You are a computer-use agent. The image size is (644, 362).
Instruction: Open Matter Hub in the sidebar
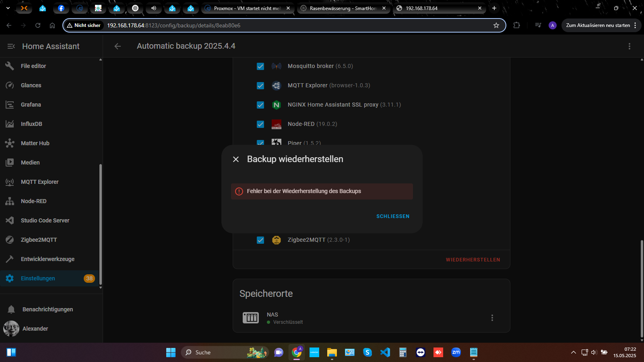pyautogui.click(x=50, y=143)
